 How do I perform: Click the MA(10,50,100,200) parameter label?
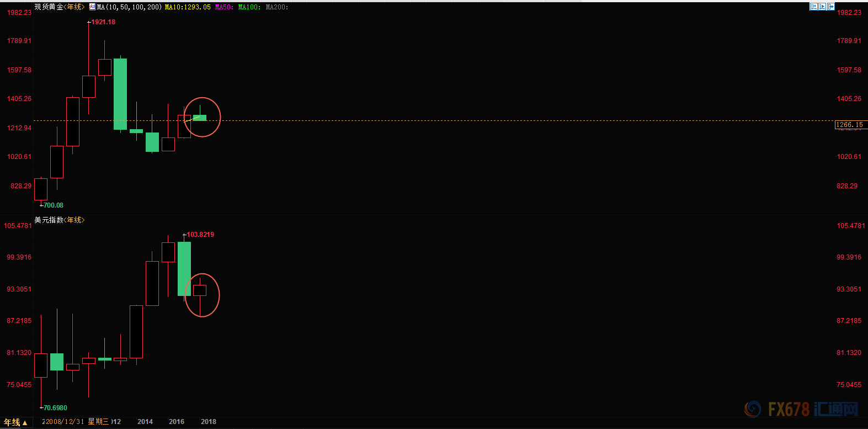pyautogui.click(x=129, y=7)
